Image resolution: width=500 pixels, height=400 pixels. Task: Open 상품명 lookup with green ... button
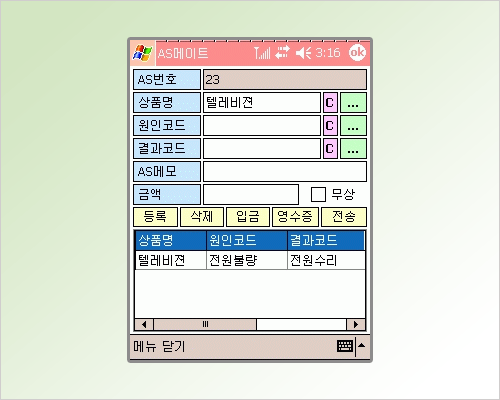coord(353,103)
